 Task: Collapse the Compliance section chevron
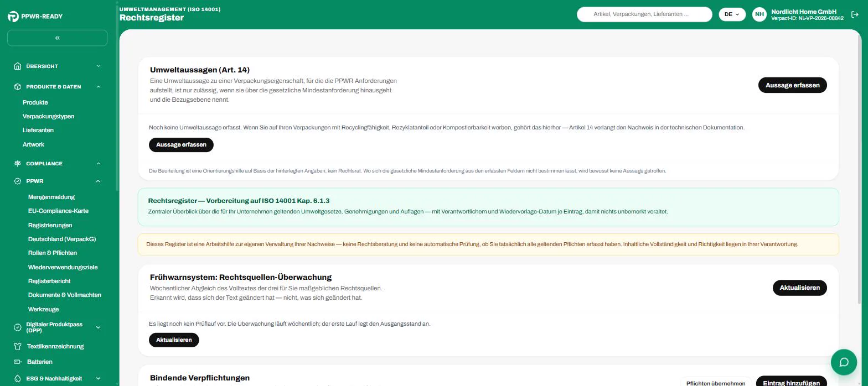[x=99, y=164]
